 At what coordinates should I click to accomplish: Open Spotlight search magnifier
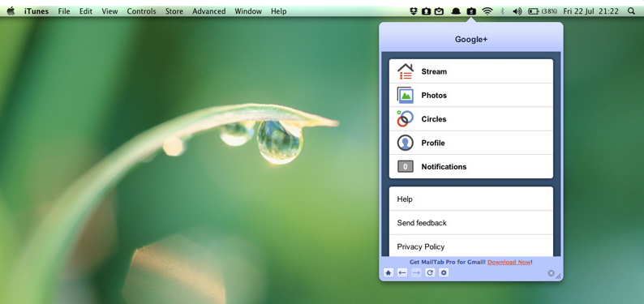coord(632,11)
